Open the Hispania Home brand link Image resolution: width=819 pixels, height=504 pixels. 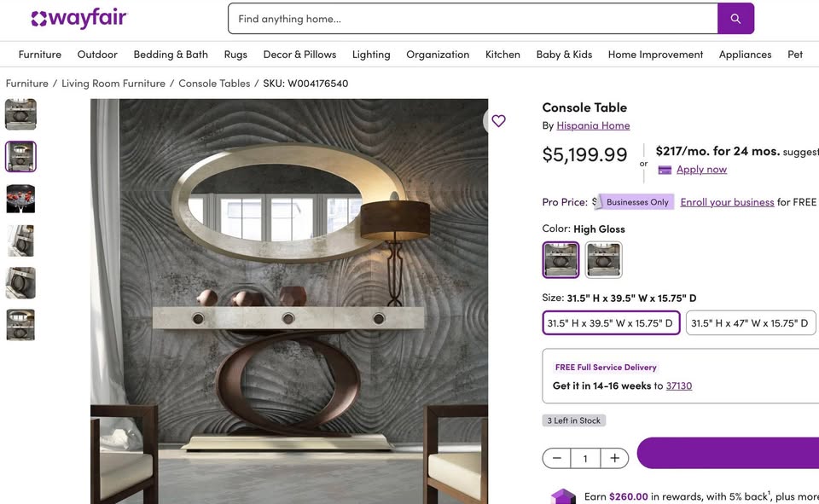click(x=593, y=125)
